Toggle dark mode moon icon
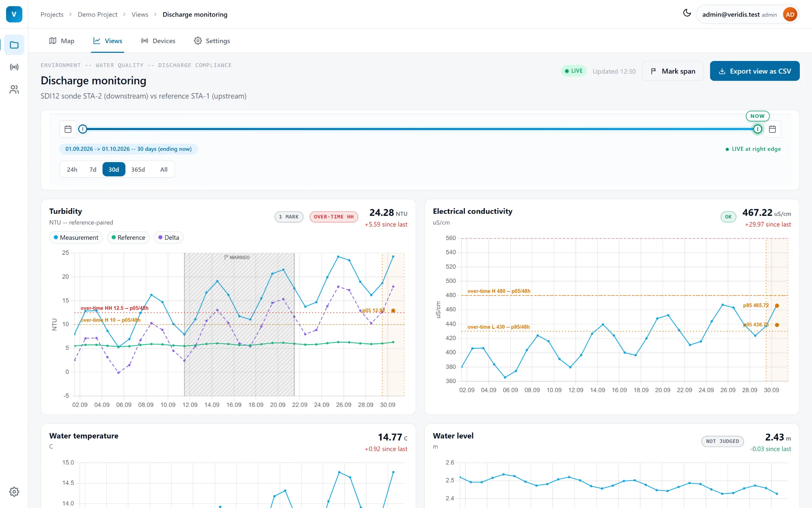The image size is (812, 508). point(687,13)
